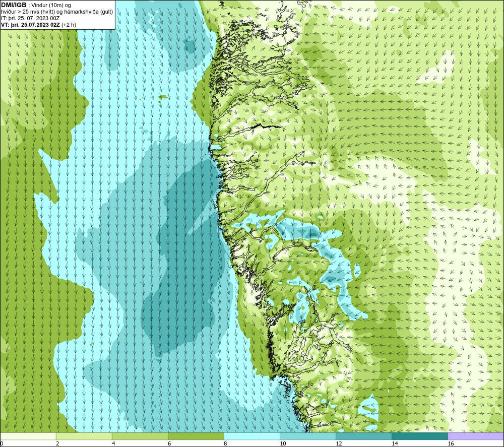Click the 6-8 m/s olive green legend swatch
The width and height of the screenshot is (504, 447).
(196, 436)
